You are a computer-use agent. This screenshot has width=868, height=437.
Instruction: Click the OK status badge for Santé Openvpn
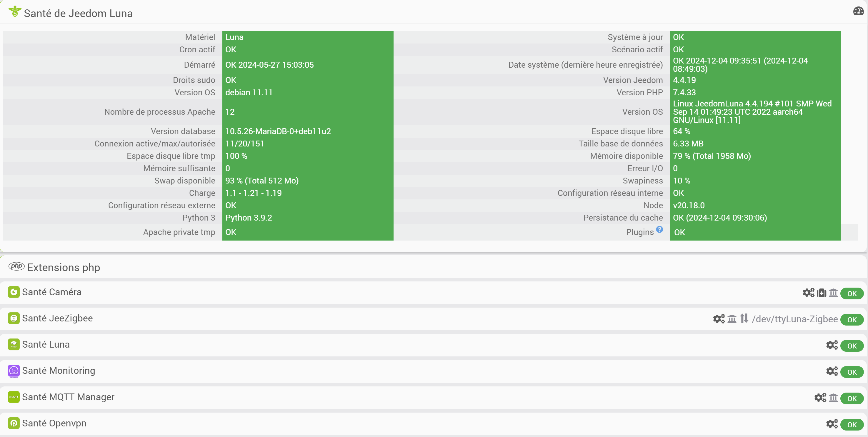852,425
